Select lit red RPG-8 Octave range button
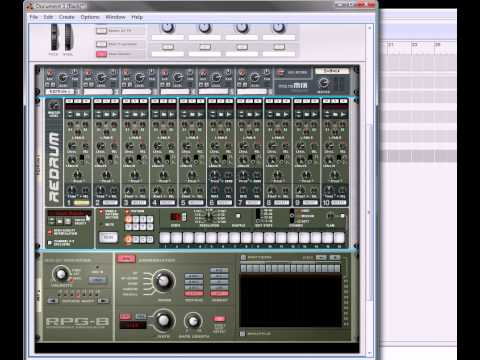The image size is (480, 360). coord(194,294)
